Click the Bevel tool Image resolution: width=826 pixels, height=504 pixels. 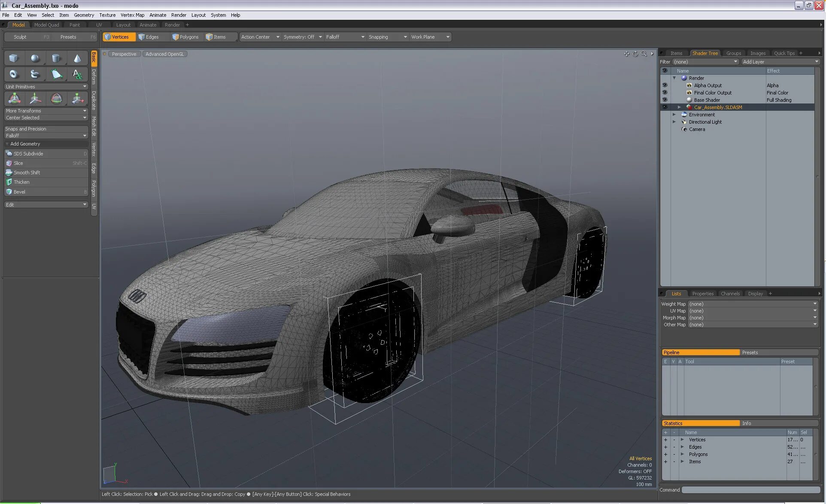[46, 192]
